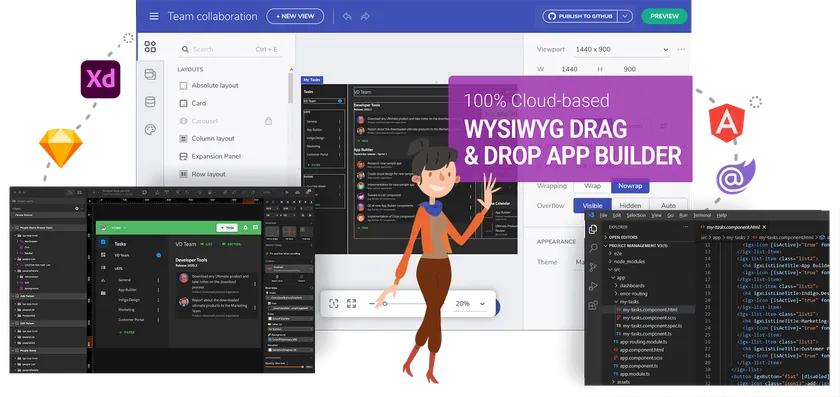Open the theme palette icon in the sidebar

(x=150, y=130)
